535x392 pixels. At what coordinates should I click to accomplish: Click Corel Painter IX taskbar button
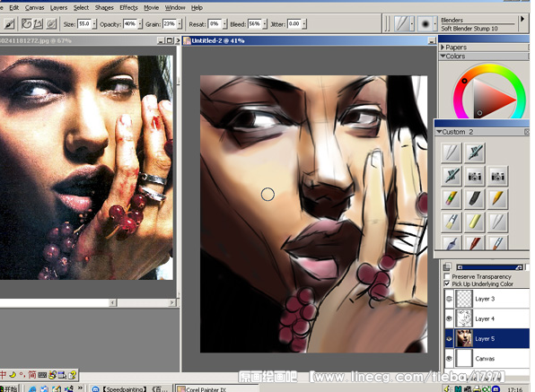click(x=216, y=388)
